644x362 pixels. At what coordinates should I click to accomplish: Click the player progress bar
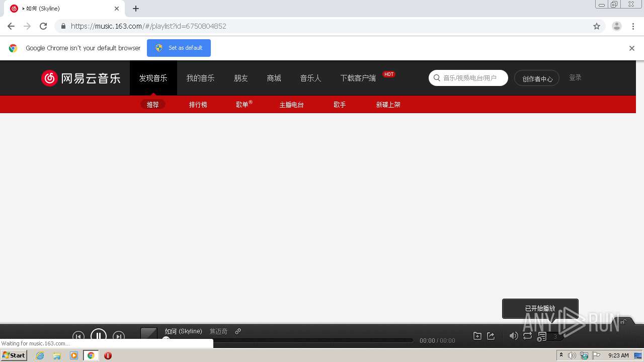click(289, 340)
